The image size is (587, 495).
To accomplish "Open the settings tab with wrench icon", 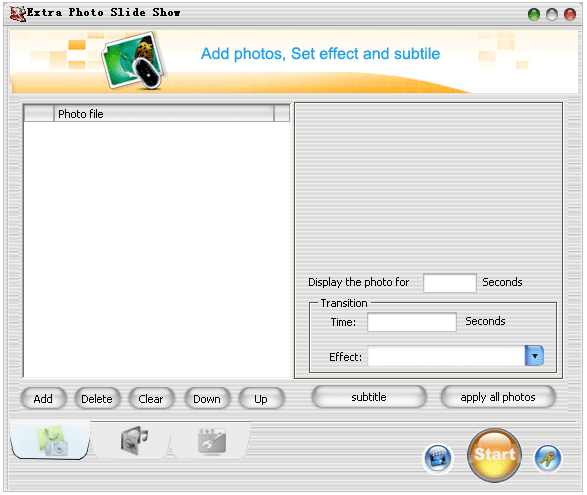I will point(212,440).
